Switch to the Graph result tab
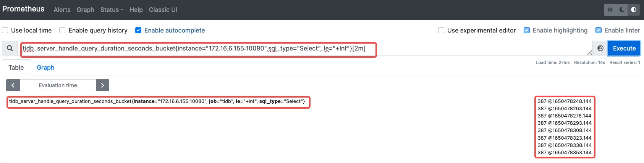 (x=45, y=67)
